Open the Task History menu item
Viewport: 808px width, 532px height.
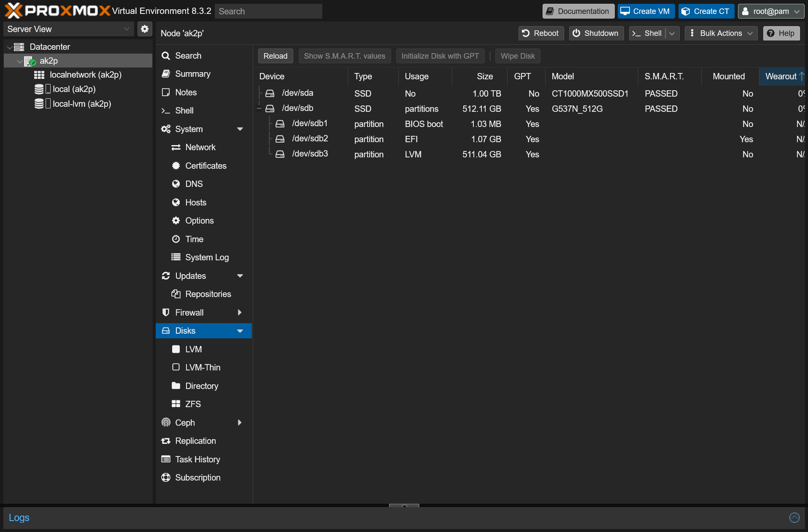coord(204,459)
